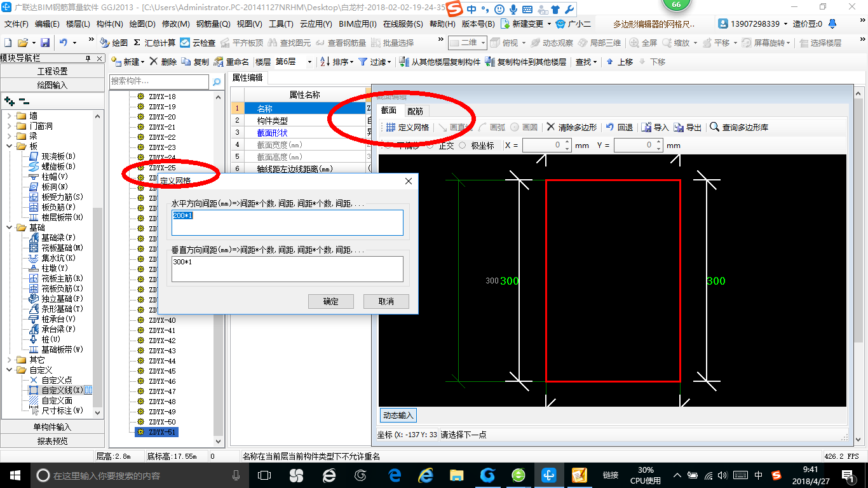Expand the 梁 tree node
Image resolution: width=868 pixels, height=488 pixels.
[x=9, y=136]
